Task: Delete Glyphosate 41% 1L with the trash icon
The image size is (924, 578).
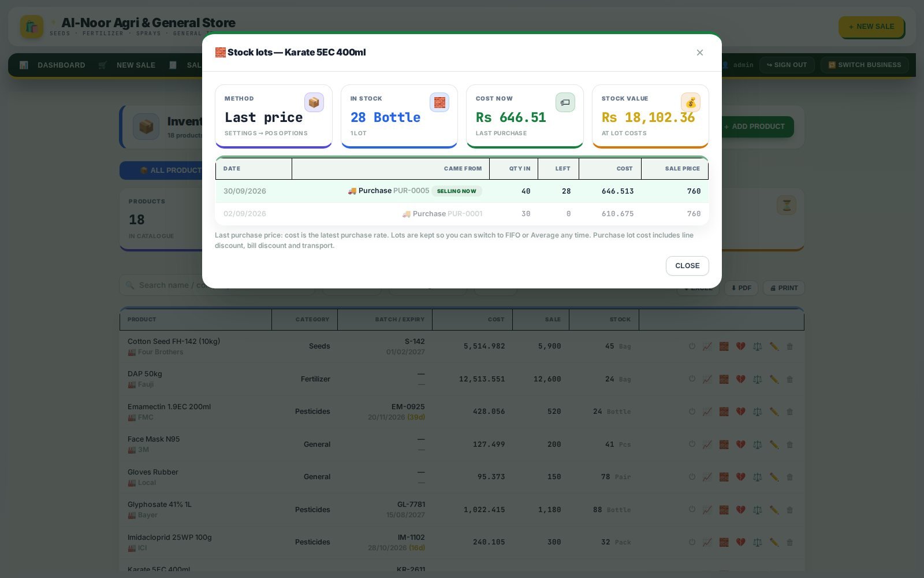Action: [789, 510]
